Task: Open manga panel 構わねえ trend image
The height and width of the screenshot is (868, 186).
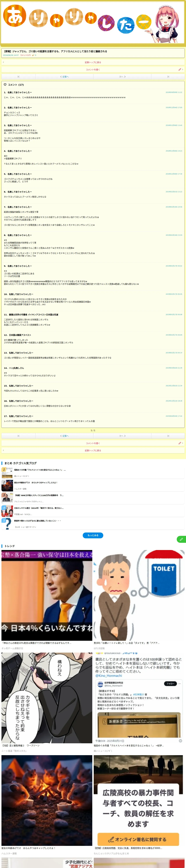Action: point(47,698)
